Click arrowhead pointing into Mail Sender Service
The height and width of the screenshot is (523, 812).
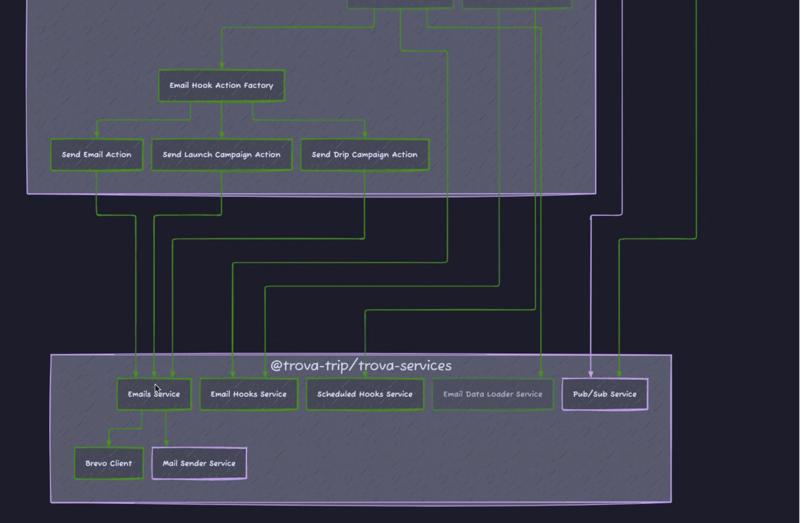pos(166,443)
